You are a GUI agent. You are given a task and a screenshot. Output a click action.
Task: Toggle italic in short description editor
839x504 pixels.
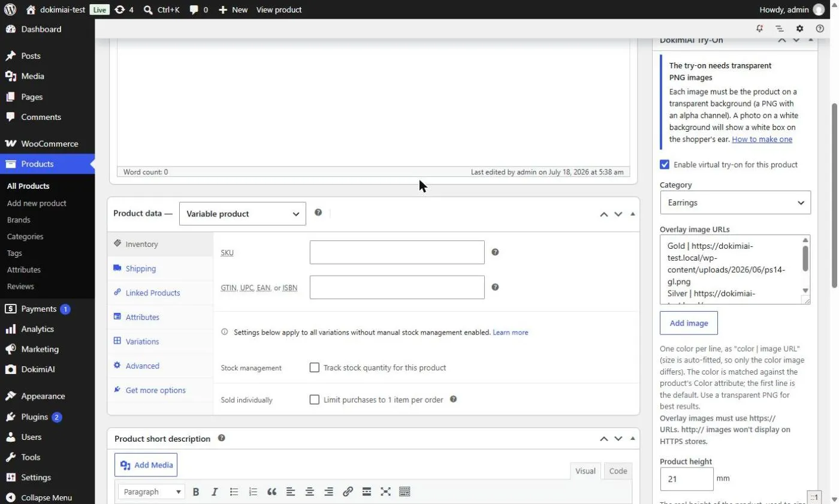click(215, 491)
